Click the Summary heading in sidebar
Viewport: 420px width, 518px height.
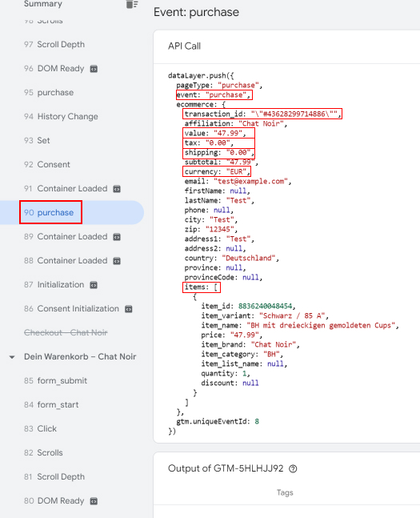[x=43, y=4]
